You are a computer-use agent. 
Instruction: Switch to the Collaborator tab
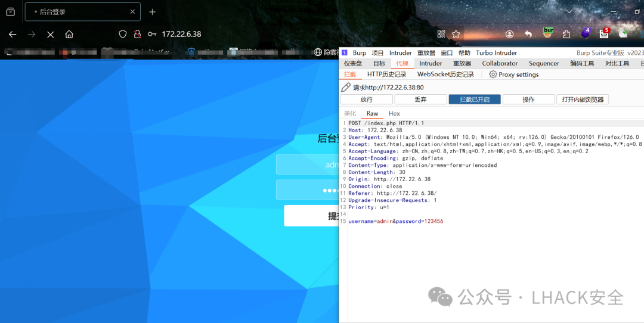click(x=500, y=64)
